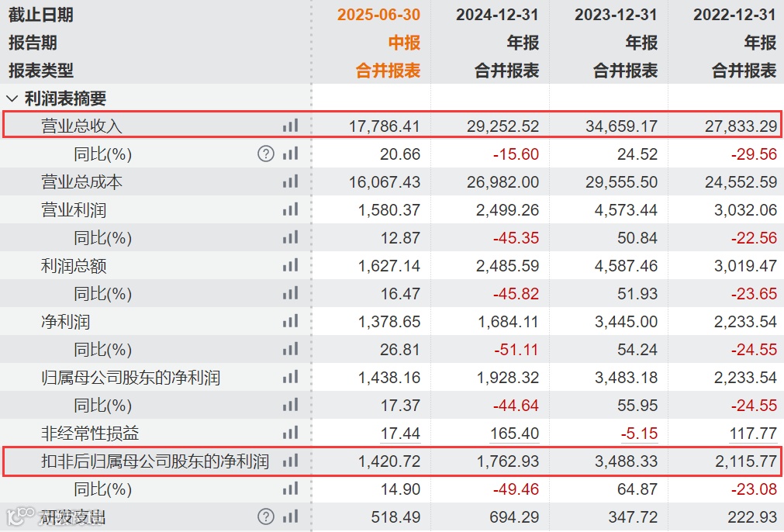Open chart icon for 研发支出 row
Viewport: 784px width, 532px height.
pyautogui.click(x=291, y=516)
